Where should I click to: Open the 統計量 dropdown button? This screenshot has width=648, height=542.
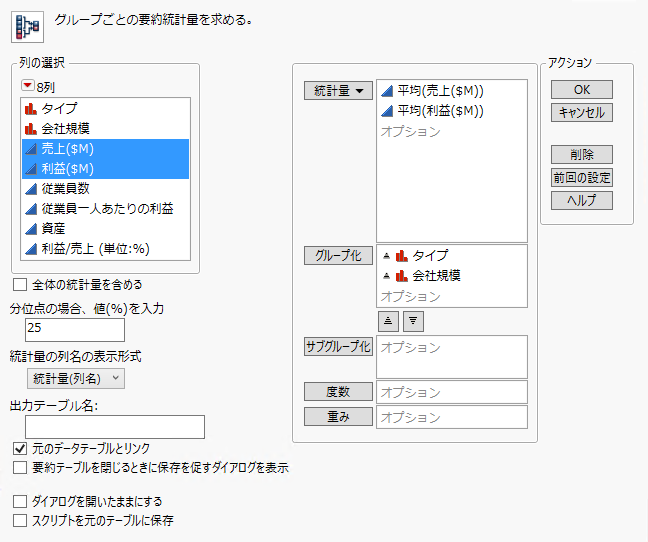click(338, 90)
